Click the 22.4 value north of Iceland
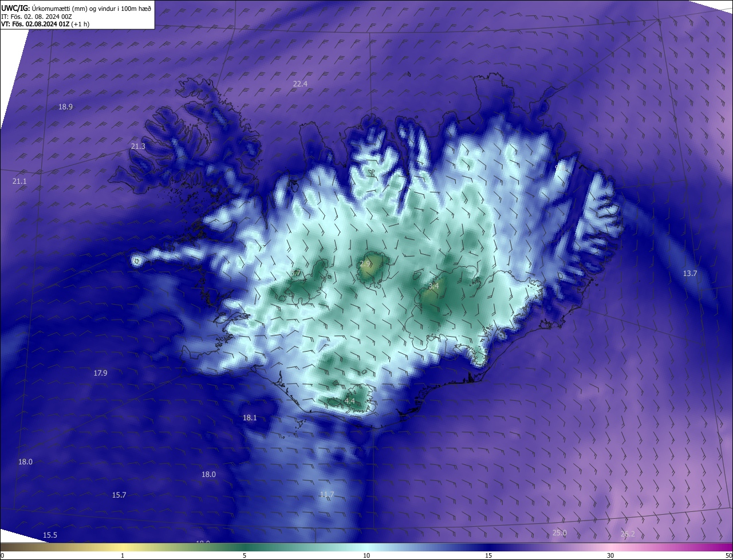Image resolution: width=733 pixels, height=560 pixels. tap(300, 84)
